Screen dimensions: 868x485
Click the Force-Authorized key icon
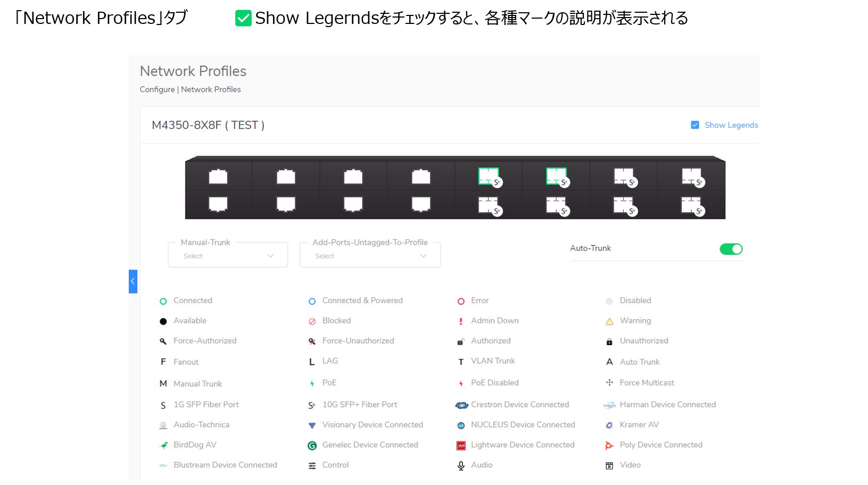pyautogui.click(x=163, y=341)
